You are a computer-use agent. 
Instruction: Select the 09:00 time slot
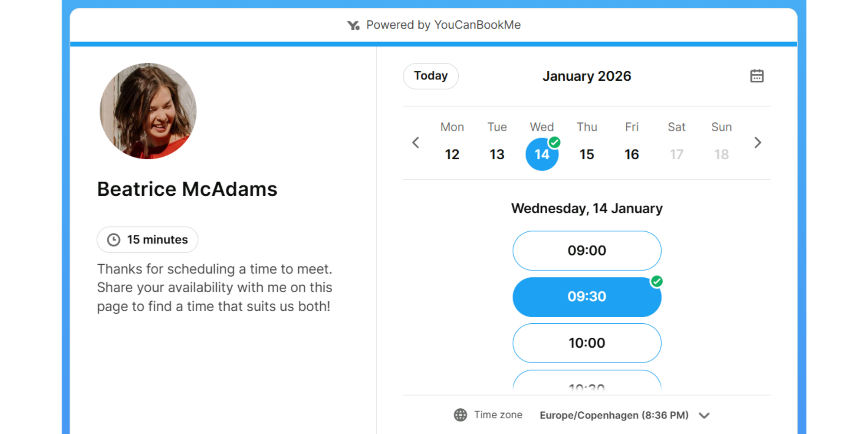[587, 250]
